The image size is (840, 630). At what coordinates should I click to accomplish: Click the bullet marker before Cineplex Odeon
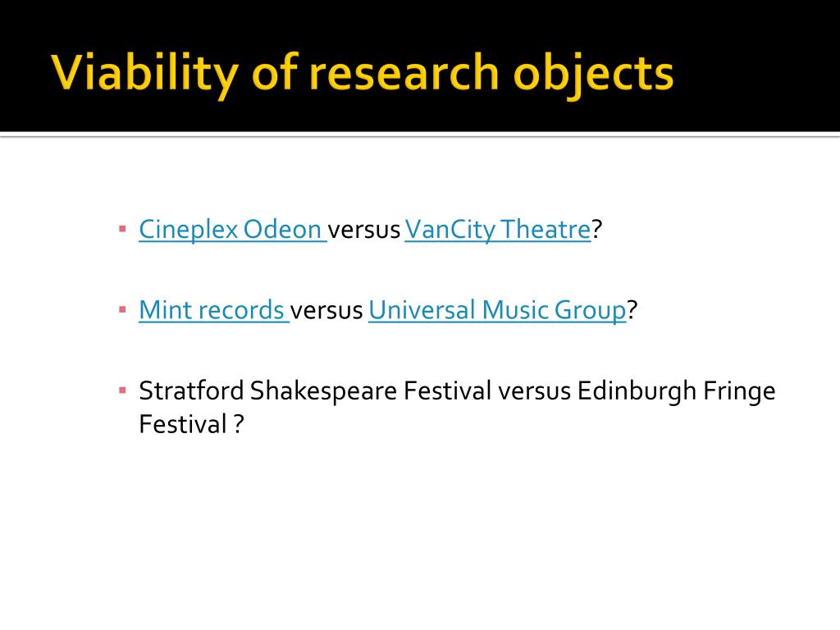pyautogui.click(x=123, y=230)
